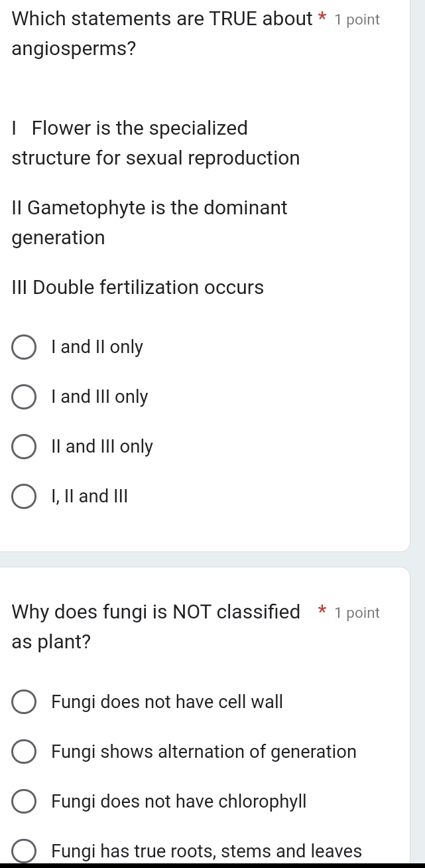Pick the "I, II and III" answer choice
The height and width of the screenshot is (868, 425).
tap(24, 496)
